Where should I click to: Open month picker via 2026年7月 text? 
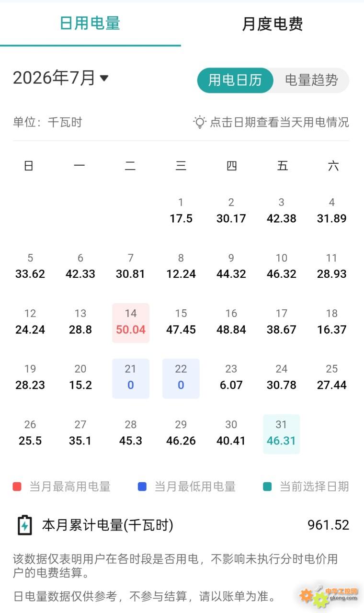point(54,78)
